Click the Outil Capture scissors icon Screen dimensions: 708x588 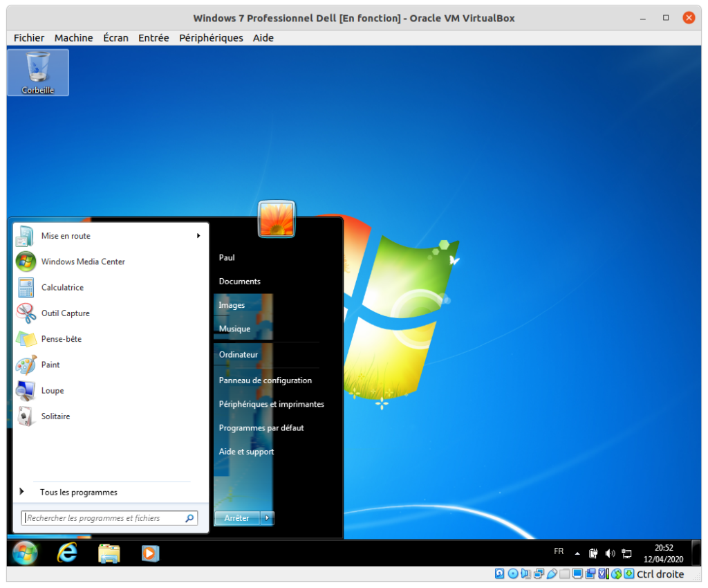coord(26,313)
